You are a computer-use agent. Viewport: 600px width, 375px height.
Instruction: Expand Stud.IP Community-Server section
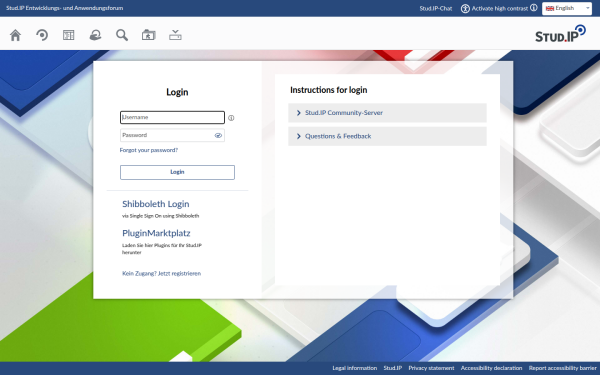click(387, 113)
